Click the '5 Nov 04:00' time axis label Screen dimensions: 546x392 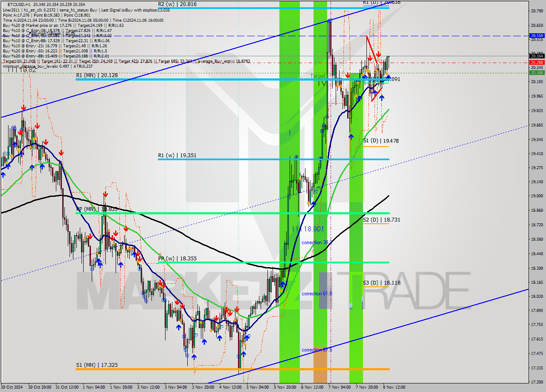[257, 387]
